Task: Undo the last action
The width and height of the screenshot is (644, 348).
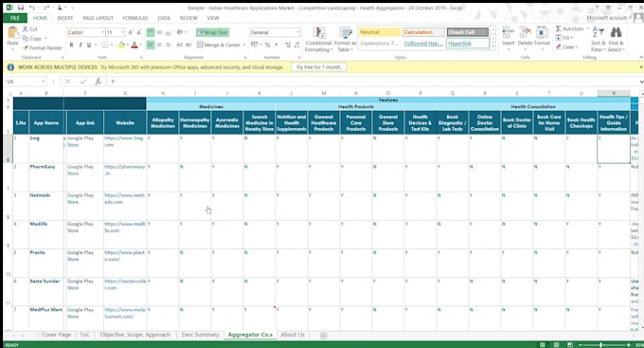Action: pos(32,8)
